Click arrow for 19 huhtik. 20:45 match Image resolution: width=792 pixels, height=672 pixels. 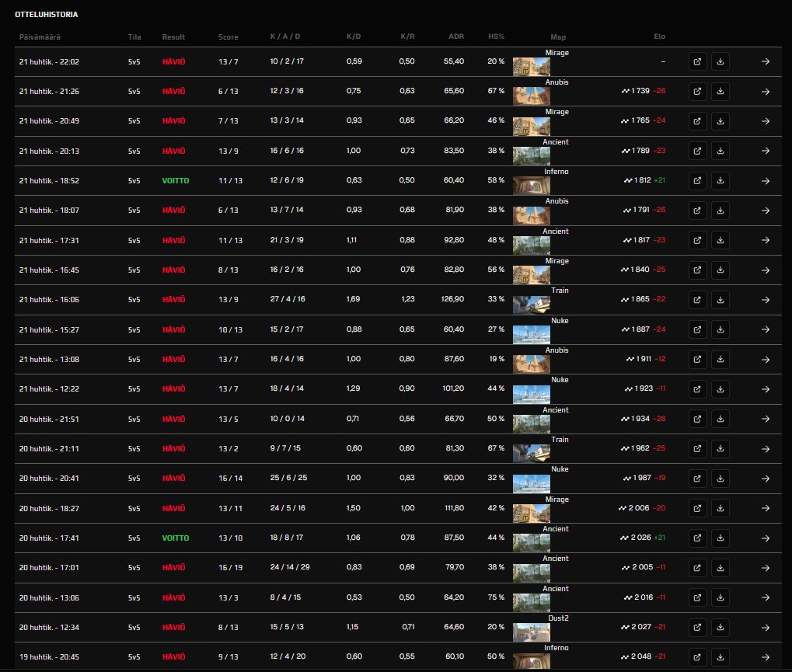point(766,657)
